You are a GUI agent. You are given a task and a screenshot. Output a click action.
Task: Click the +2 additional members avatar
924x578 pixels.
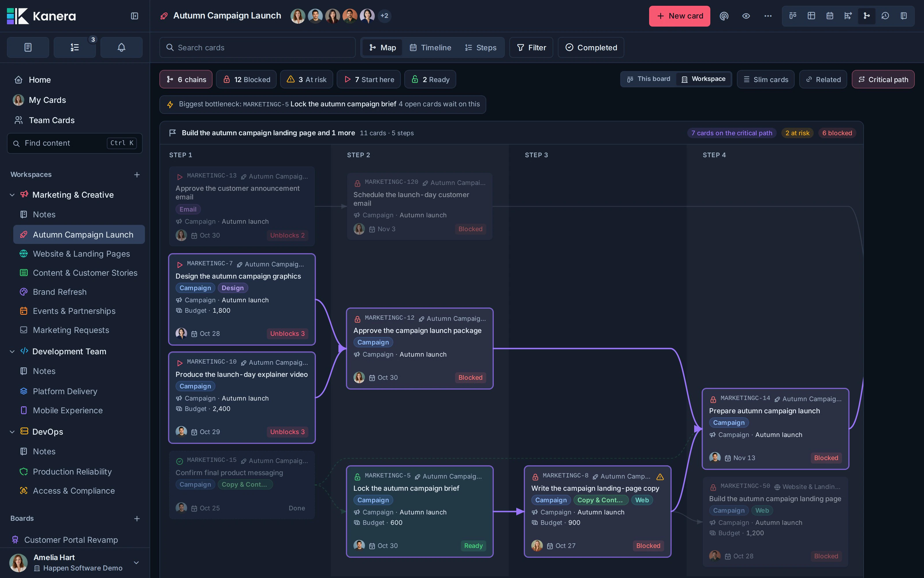coord(384,16)
